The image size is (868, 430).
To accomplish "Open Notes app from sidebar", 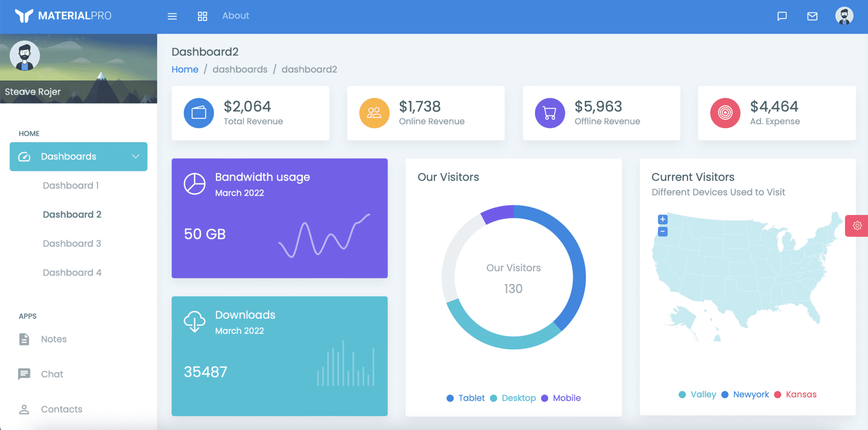I will tap(54, 339).
